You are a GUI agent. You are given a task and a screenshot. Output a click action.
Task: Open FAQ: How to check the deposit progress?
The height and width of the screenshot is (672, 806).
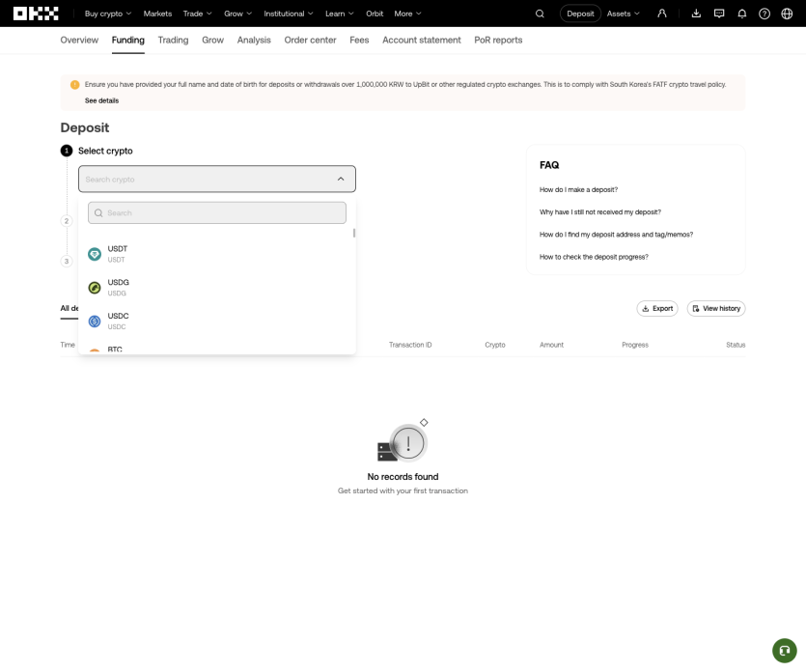[594, 257]
